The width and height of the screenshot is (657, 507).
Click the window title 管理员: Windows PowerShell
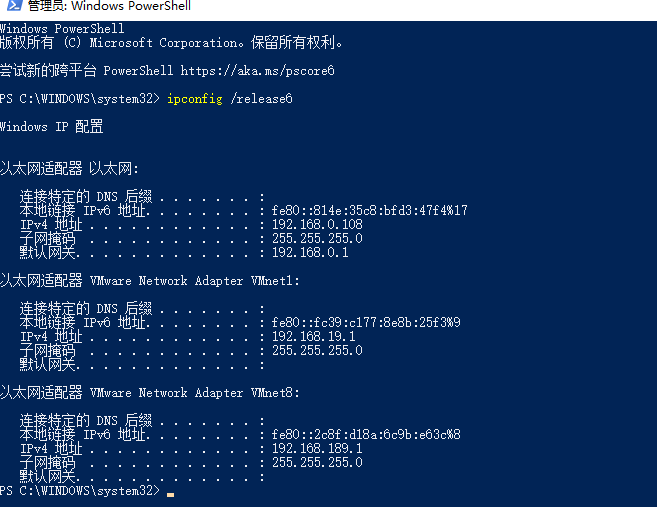coord(109,6)
